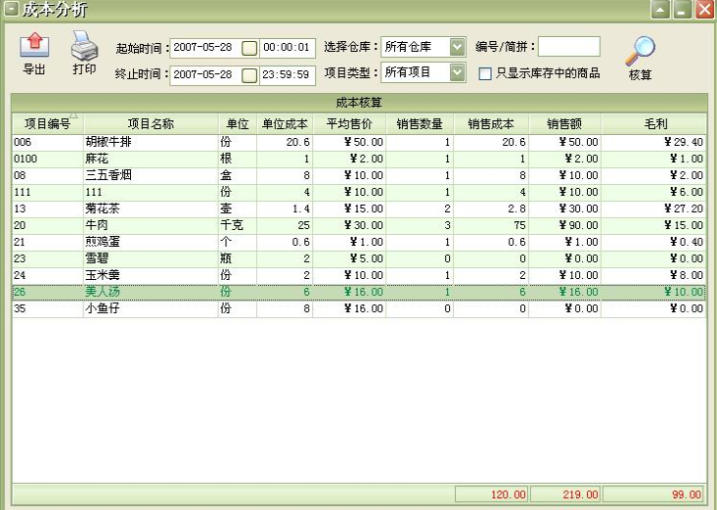Sort by 项目名称 column header
The image size is (717, 510).
click(x=151, y=123)
